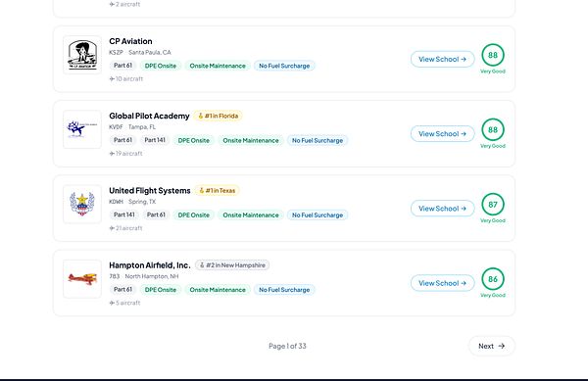588x381 pixels.
Task: Click View School for Global Pilot Academy
Action: click(x=443, y=134)
